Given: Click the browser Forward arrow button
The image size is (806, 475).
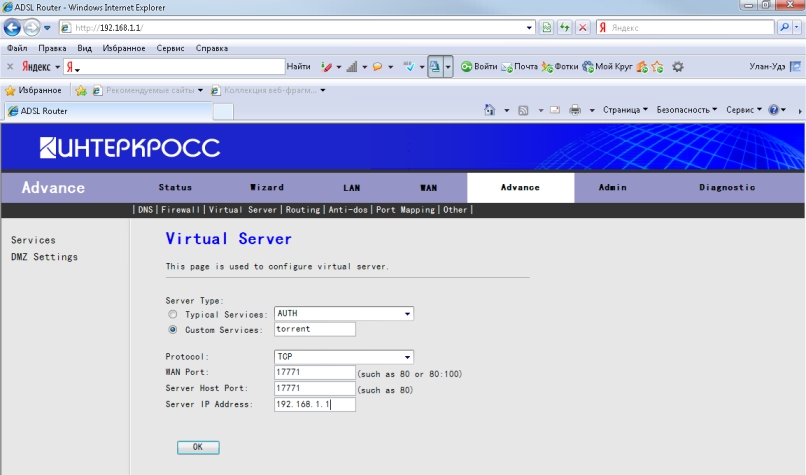Looking at the screenshot, I should coord(31,27).
